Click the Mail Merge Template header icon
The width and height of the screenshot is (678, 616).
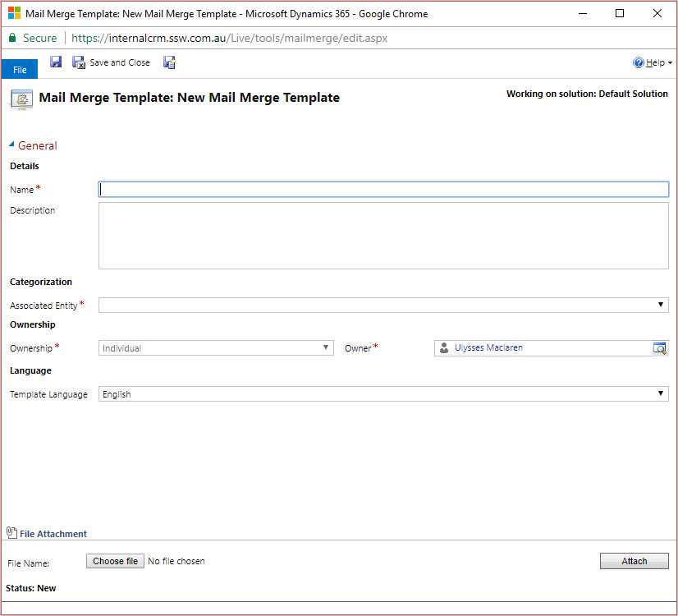(21, 99)
